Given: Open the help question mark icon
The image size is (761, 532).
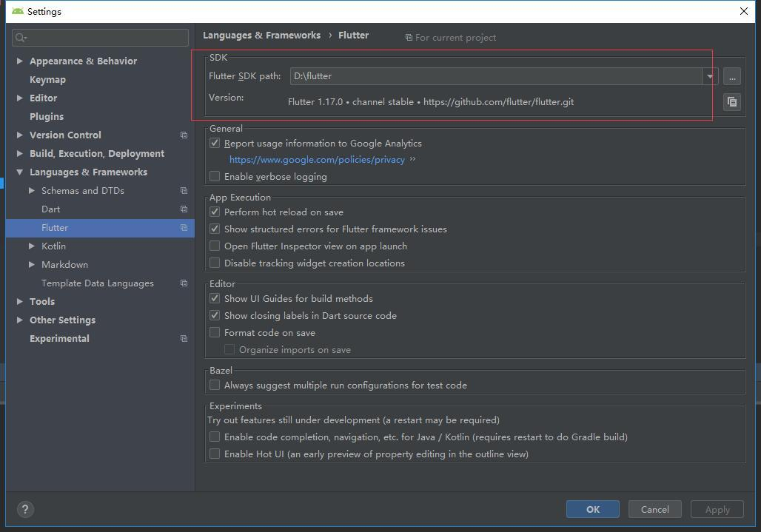Looking at the screenshot, I should point(25,509).
